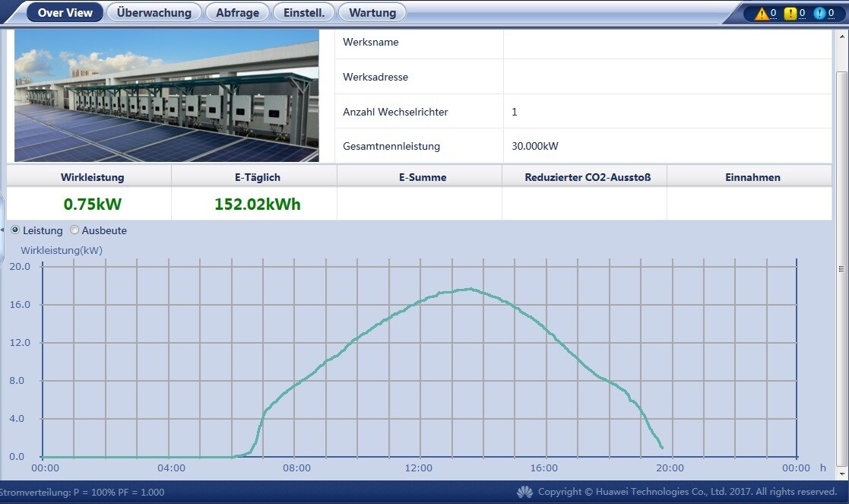Go to the Abfrage tab

tap(237, 12)
